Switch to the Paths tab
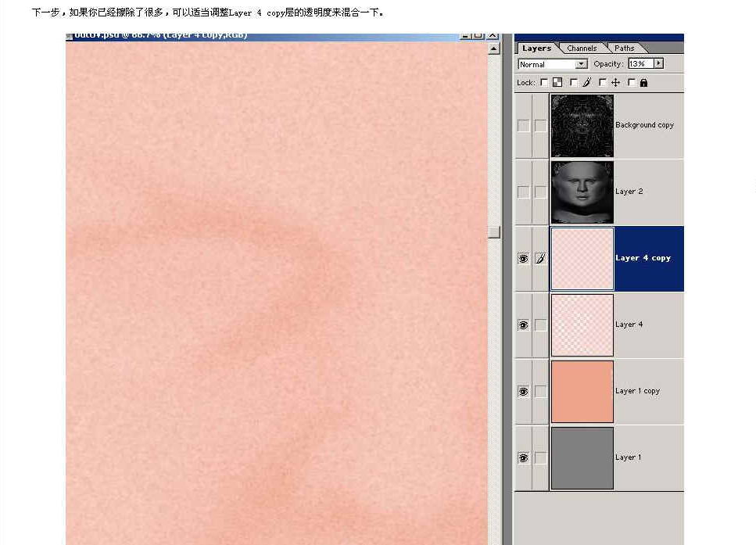This screenshot has width=756, height=545. pos(625,48)
